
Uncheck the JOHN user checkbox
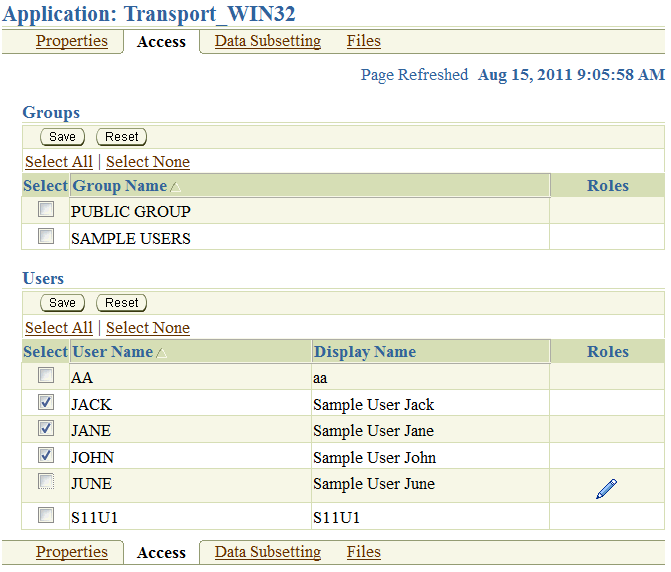pos(46,455)
